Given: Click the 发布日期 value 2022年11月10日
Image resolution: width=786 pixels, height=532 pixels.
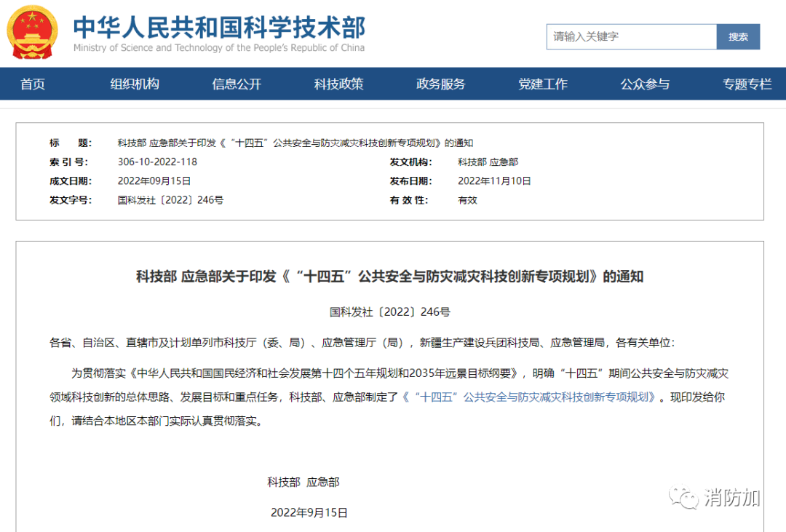Looking at the screenshot, I should [494, 180].
